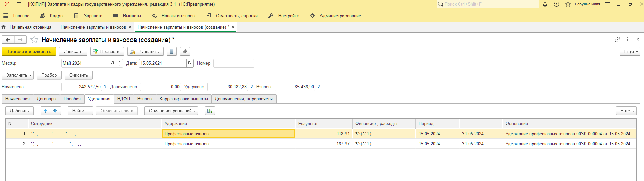Switch to the Начисления tab
Image resolution: width=644 pixels, height=181 pixels.
point(18,99)
